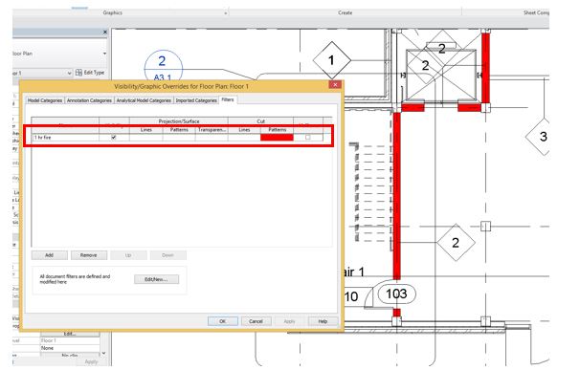Select the lower diamond tag labeled 2
The image size is (580, 392).
[x=456, y=242]
